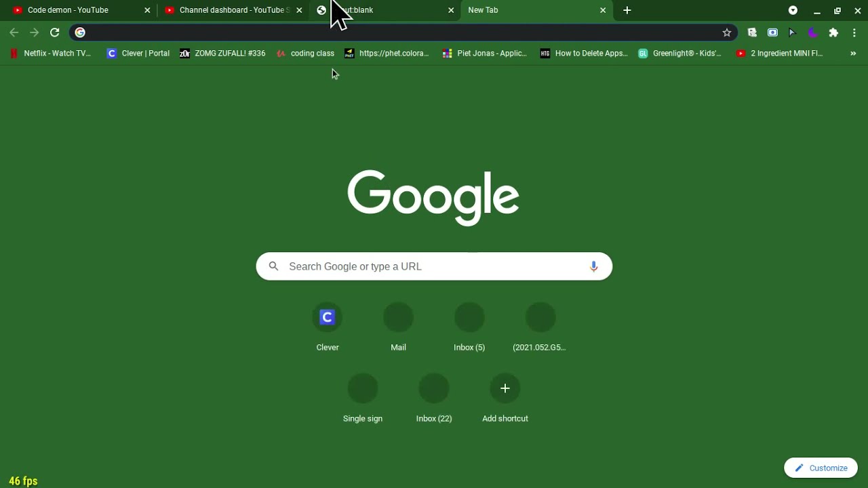This screenshot has width=868, height=488.
Task: Reload the page with refresh icon
Action: click(55, 33)
